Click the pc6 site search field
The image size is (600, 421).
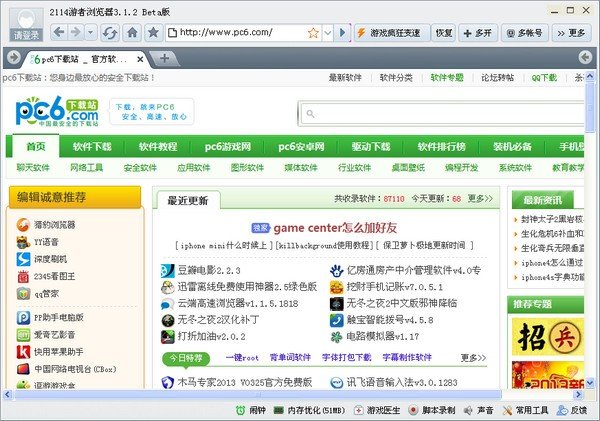pos(442,114)
